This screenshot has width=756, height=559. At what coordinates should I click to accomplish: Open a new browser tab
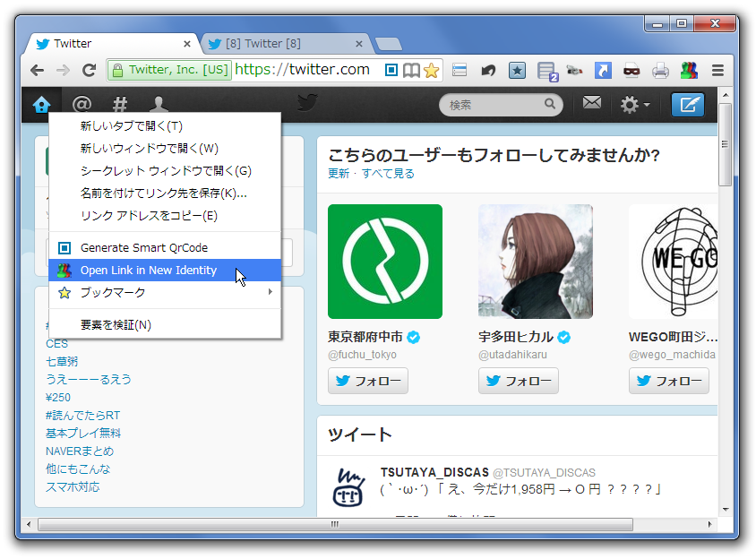coord(389,45)
